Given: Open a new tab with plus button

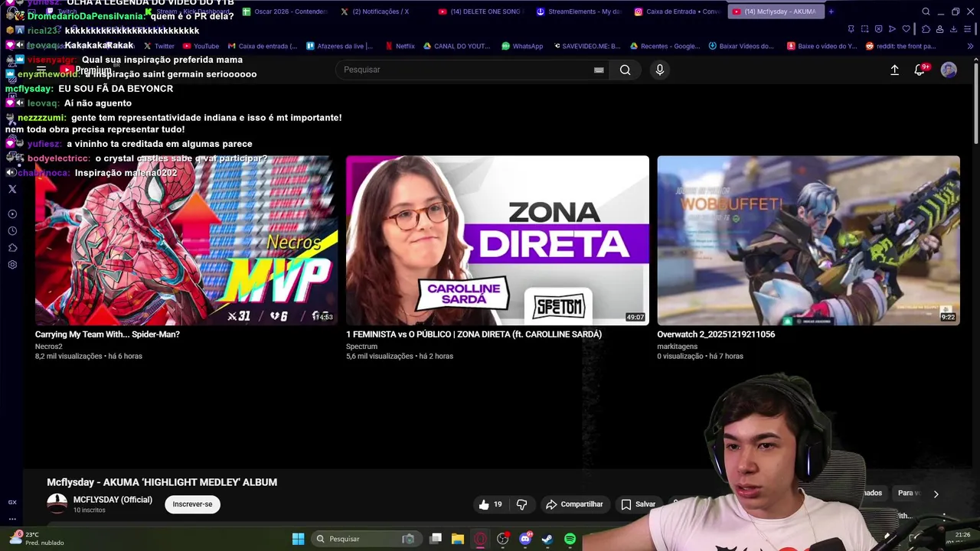Looking at the screenshot, I should (831, 11).
